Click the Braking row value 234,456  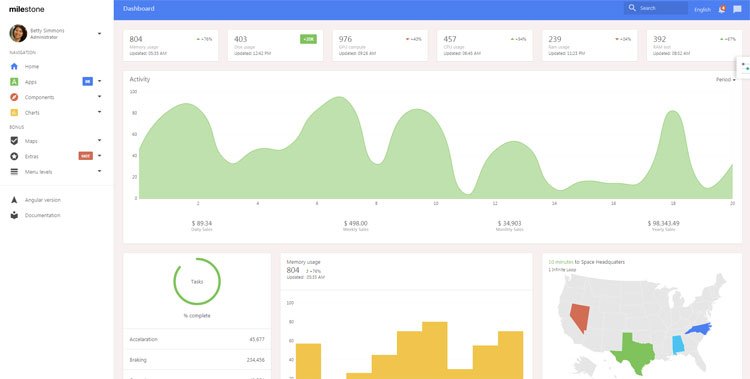[x=255, y=360]
